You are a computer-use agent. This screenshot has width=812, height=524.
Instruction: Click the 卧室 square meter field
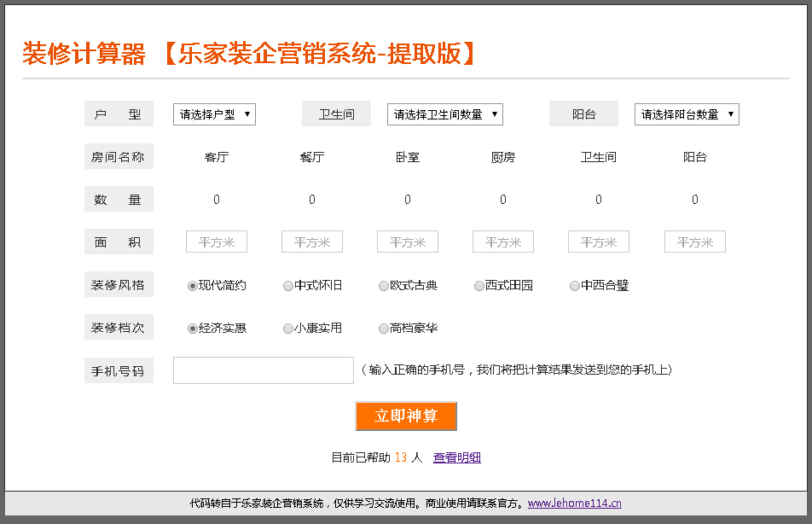(x=408, y=242)
